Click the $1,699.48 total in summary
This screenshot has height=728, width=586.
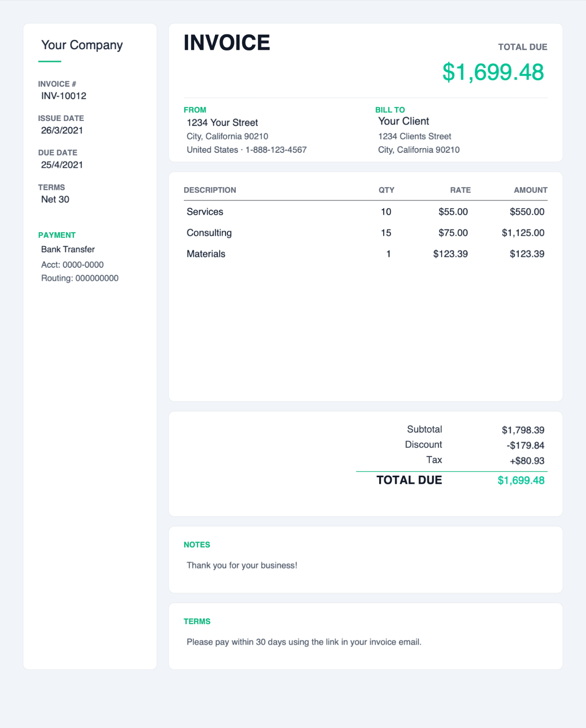pos(521,480)
